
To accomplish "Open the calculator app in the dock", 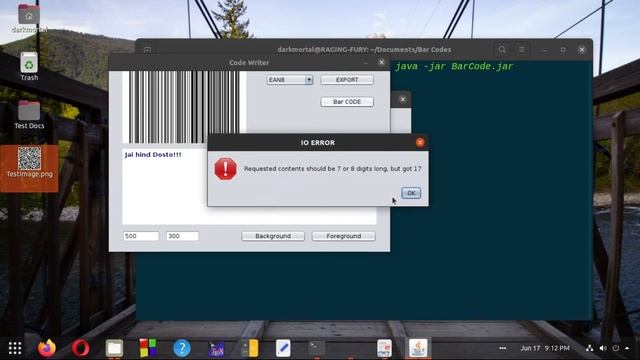I will [249, 348].
